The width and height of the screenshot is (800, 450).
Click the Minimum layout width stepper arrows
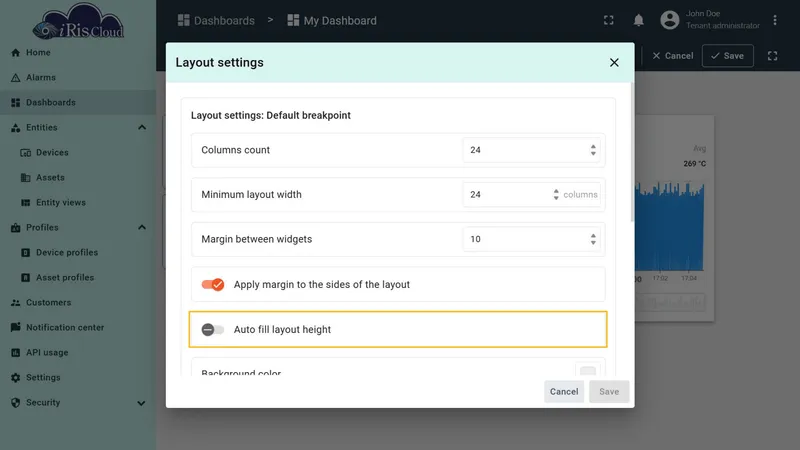(556, 194)
